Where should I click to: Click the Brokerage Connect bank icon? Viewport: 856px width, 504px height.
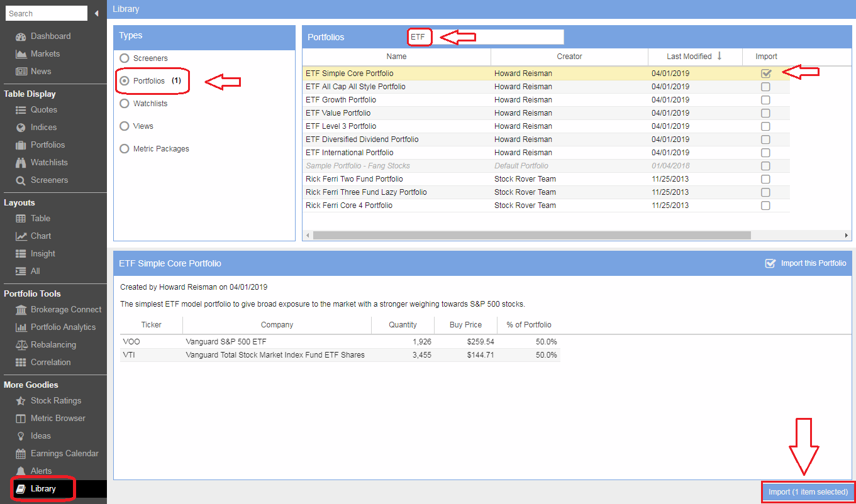pyautogui.click(x=21, y=310)
